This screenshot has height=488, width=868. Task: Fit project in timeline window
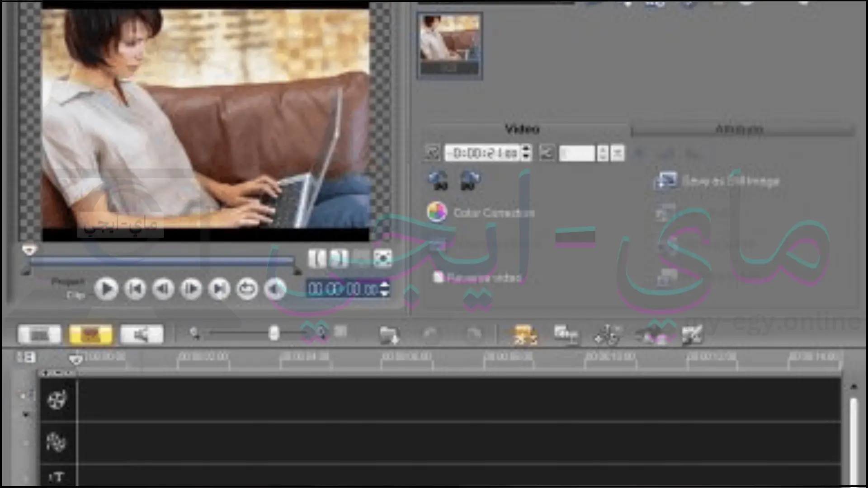pyautogui.click(x=340, y=332)
